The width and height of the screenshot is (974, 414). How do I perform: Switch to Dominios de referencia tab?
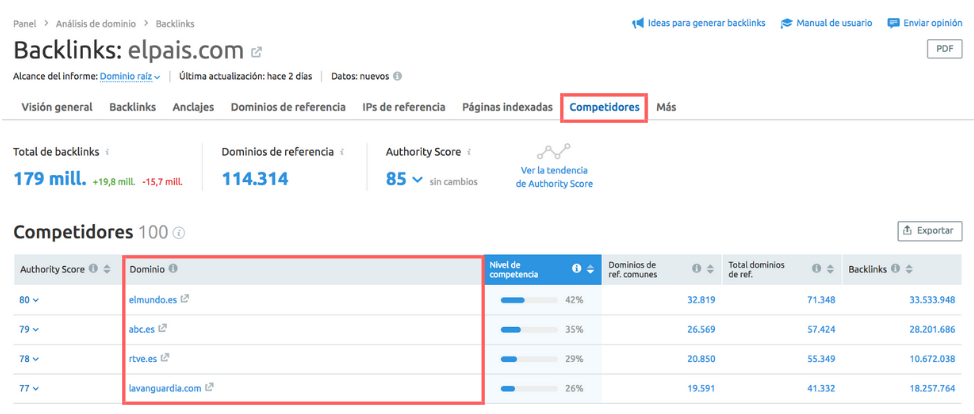(288, 107)
